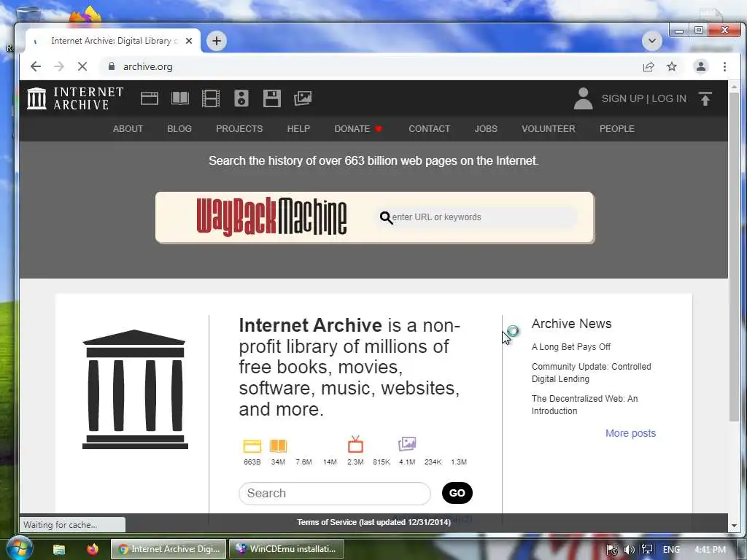Viewport: 747px width, 560px height.
Task: Click the volume icon in system tray
Action: click(630, 550)
